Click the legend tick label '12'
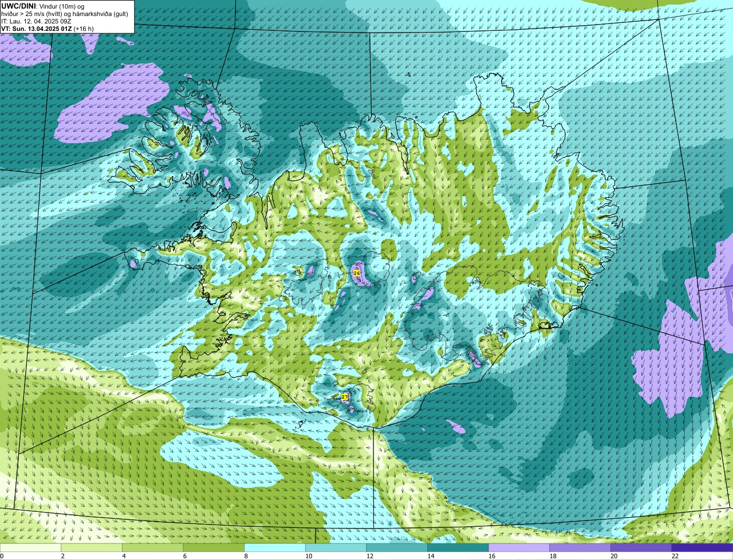 (x=370, y=556)
